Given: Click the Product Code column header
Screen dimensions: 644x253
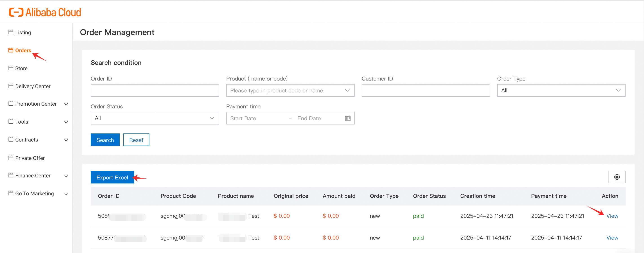Looking at the screenshot, I should (178, 196).
